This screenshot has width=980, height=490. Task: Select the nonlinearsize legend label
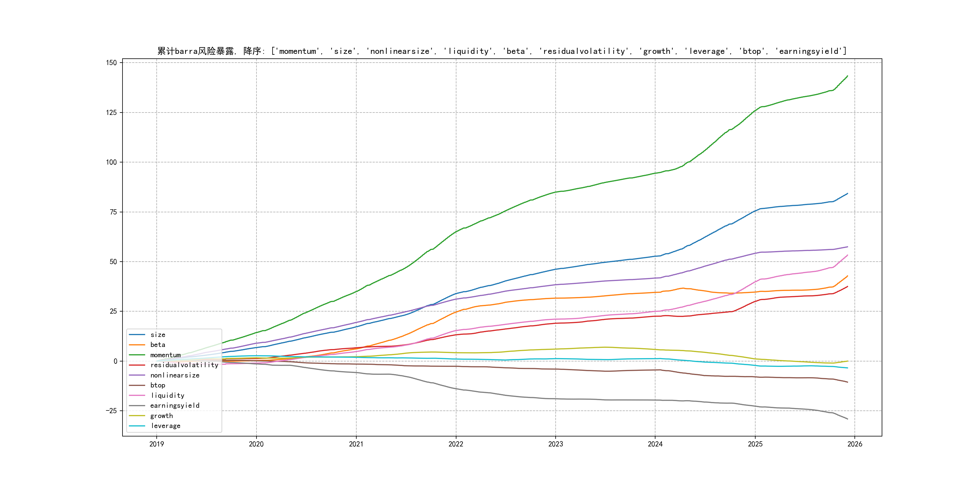point(175,375)
